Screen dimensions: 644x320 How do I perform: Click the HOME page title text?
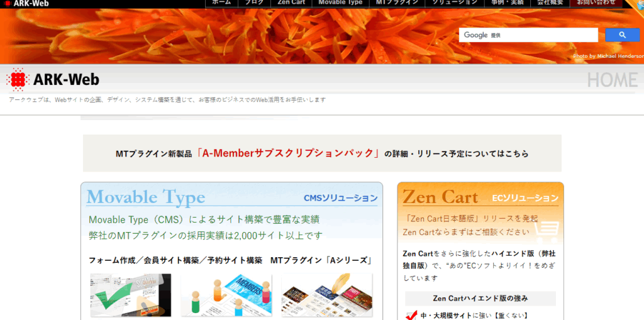[613, 80]
